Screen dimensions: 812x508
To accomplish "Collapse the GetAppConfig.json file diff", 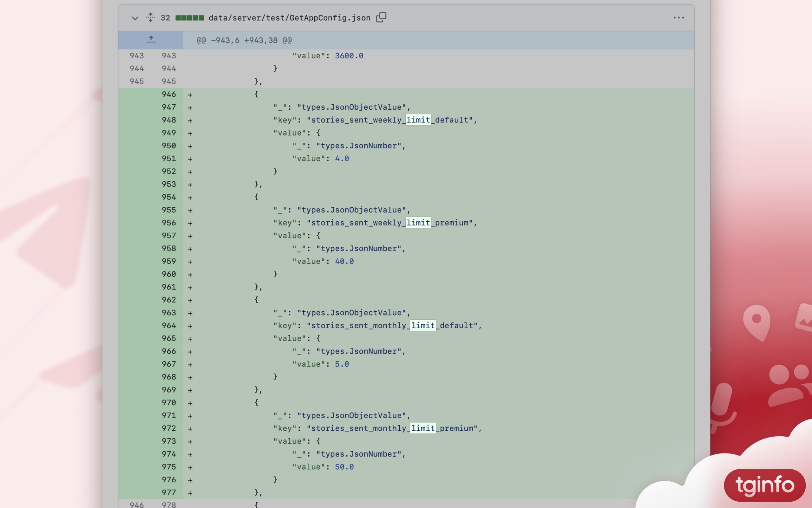I will tap(135, 18).
